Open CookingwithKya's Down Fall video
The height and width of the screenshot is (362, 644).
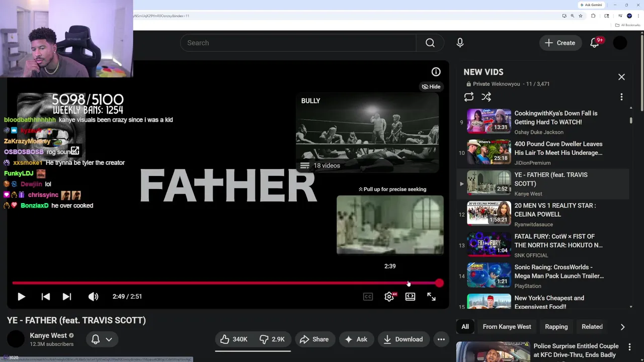(x=542, y=122)
